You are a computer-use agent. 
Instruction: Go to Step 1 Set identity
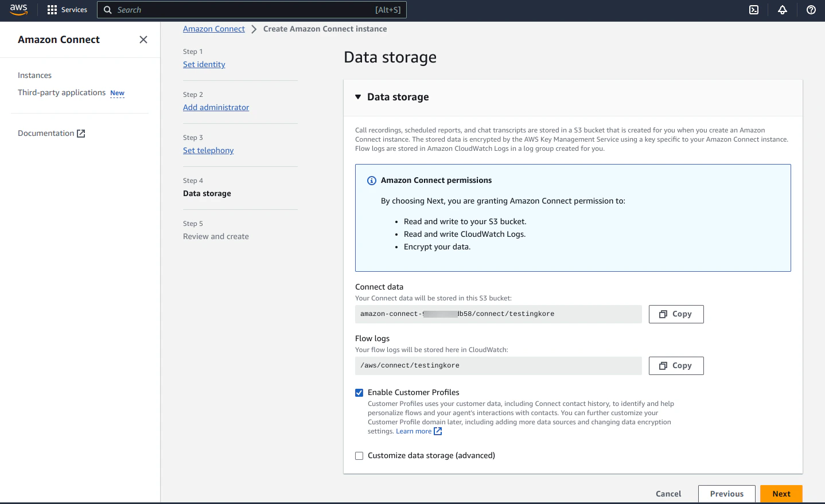204,64
